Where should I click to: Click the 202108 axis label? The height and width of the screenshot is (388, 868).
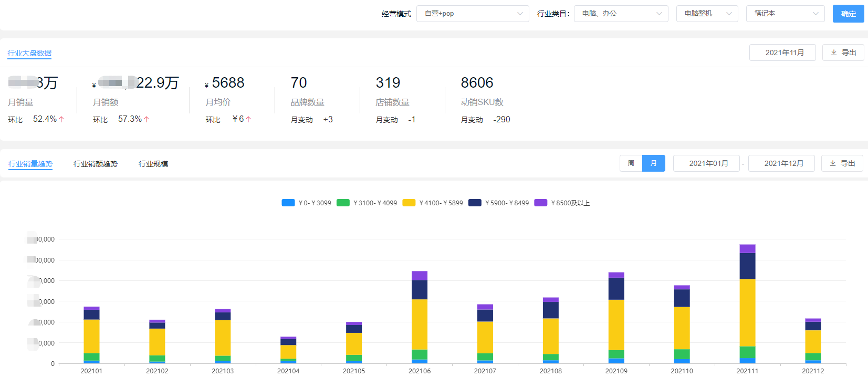[551, 371]
